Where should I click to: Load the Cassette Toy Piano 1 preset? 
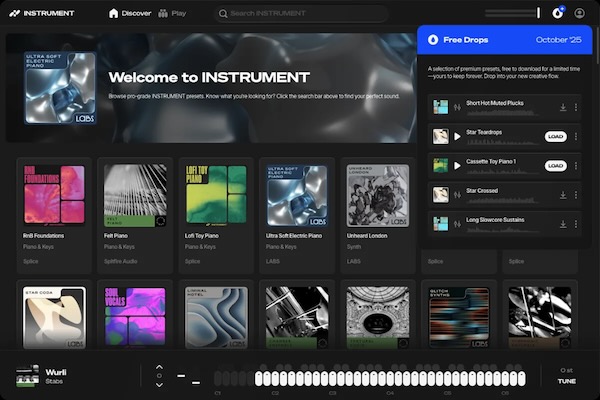coord(555,165)
